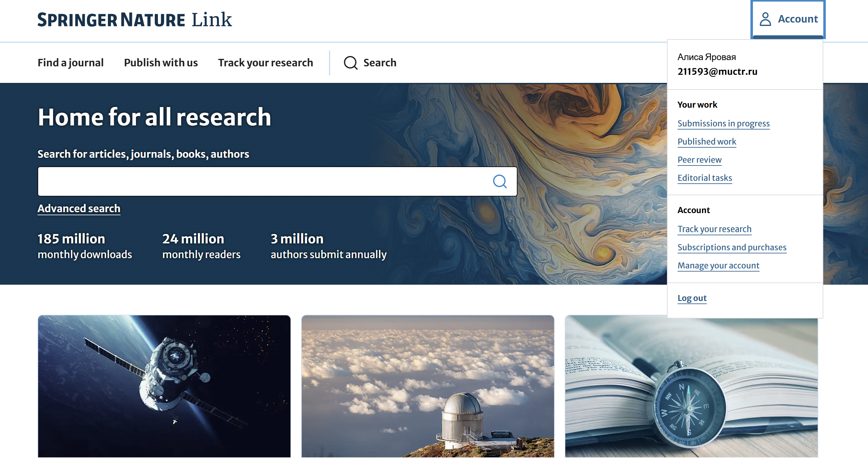
Task: Submit search via magnifier icon in search box
Action: (x=500, y=181)
